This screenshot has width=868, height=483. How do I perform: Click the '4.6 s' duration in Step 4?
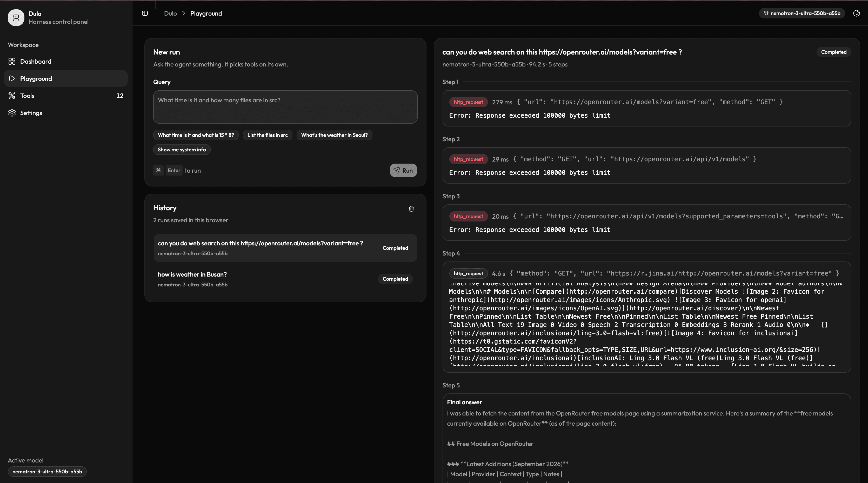click(498, 273)
